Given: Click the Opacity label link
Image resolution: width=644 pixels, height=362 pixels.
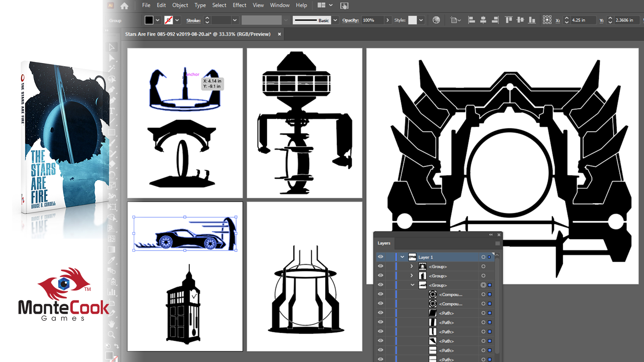Looking at the screenshot, I should tap(350, 20).
